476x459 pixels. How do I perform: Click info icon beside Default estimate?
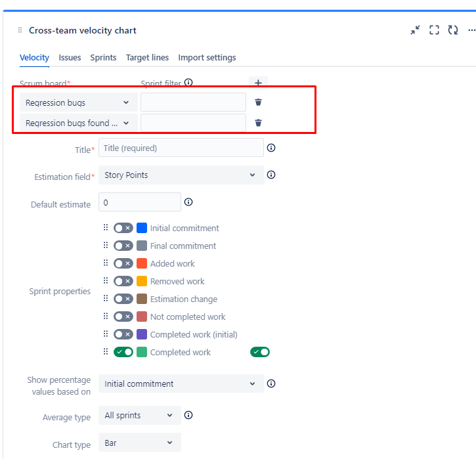[x=188, y=202]
